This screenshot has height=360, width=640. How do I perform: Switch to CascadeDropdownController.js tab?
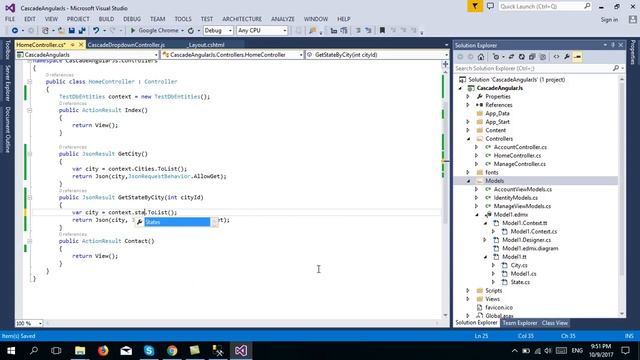126,45
